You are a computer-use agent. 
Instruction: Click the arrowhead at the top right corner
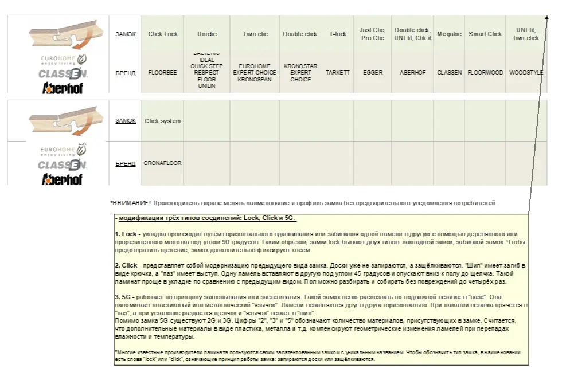pyautogui.click(x=547, y=18)
